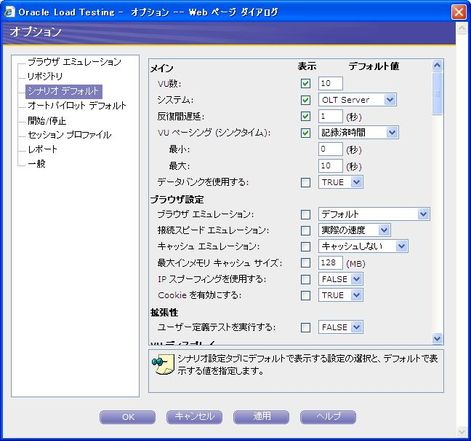
Task: Toggle the VU数 display checkbox
Action: pyautogui.click(x=305, y=83)
